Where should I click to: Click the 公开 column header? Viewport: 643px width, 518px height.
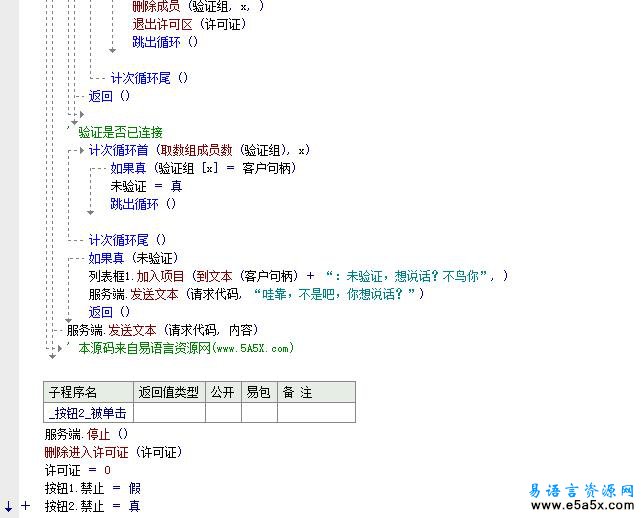[x=223, y=392]
